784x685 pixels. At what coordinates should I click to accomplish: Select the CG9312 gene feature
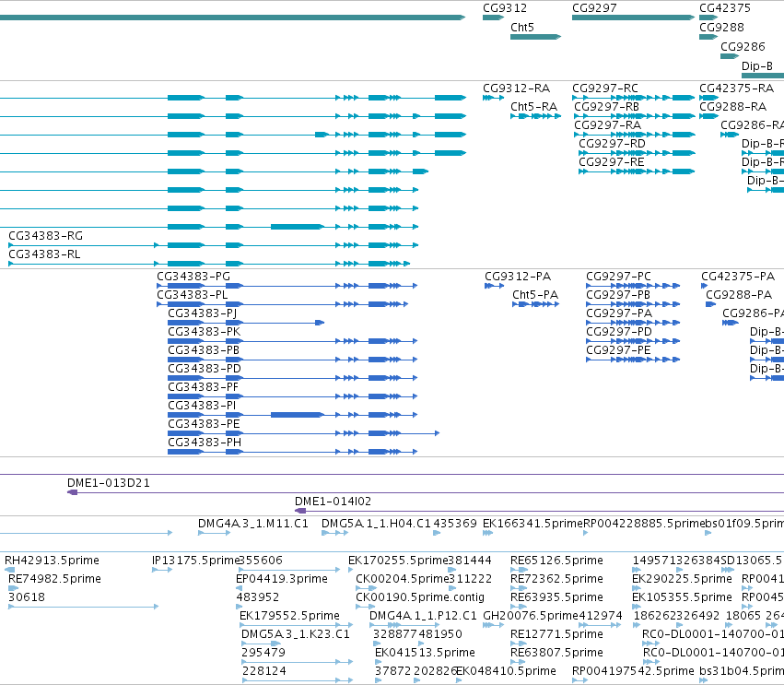[x=493, y=18]
